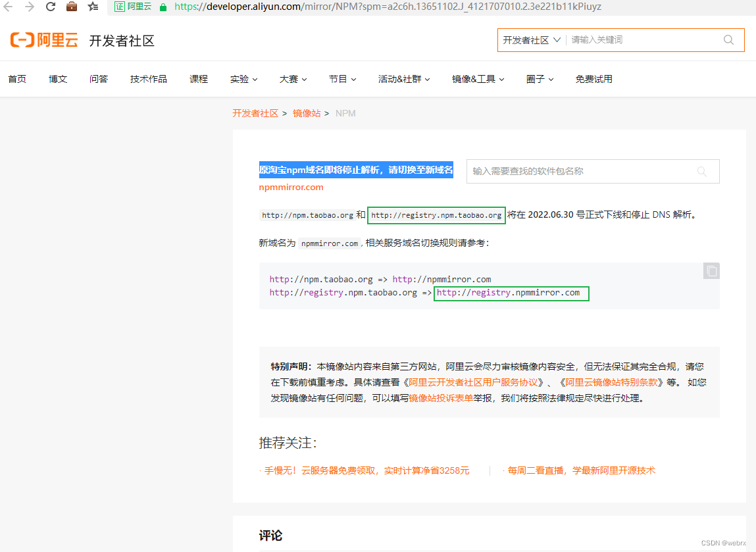Click the 开发者社区 site title beside the logo

click(x=122, y=41)
